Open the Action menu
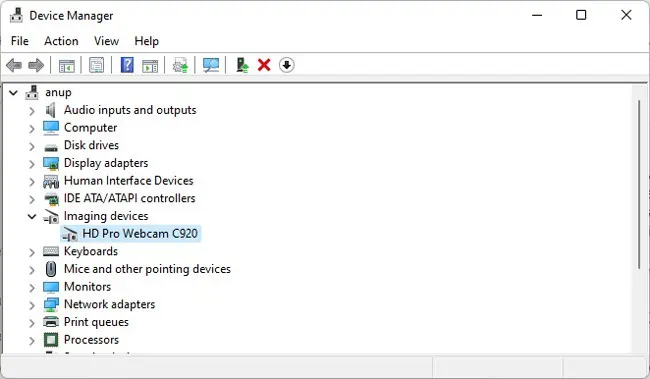Image resolution: width=650 pixels, height=379 pixels. pyautogui.click(x=61, y=41)
